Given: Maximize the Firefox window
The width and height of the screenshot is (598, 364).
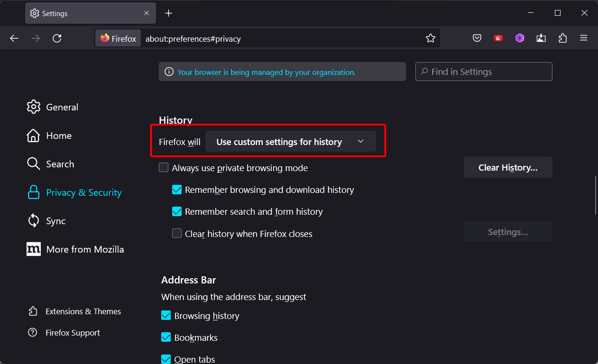Looking at the screenshot, I should [x=558, y=13].
